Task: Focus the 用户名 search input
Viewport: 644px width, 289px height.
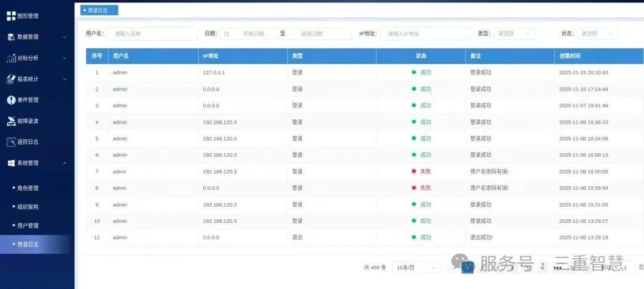Action: click(152, 33)
